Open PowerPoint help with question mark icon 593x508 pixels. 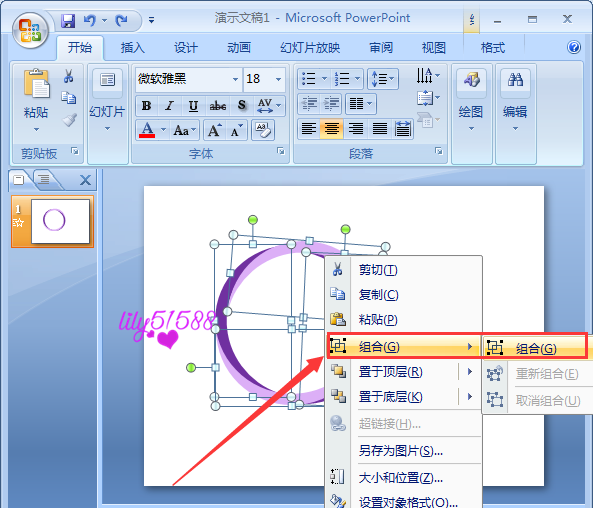tap(574, 47)
